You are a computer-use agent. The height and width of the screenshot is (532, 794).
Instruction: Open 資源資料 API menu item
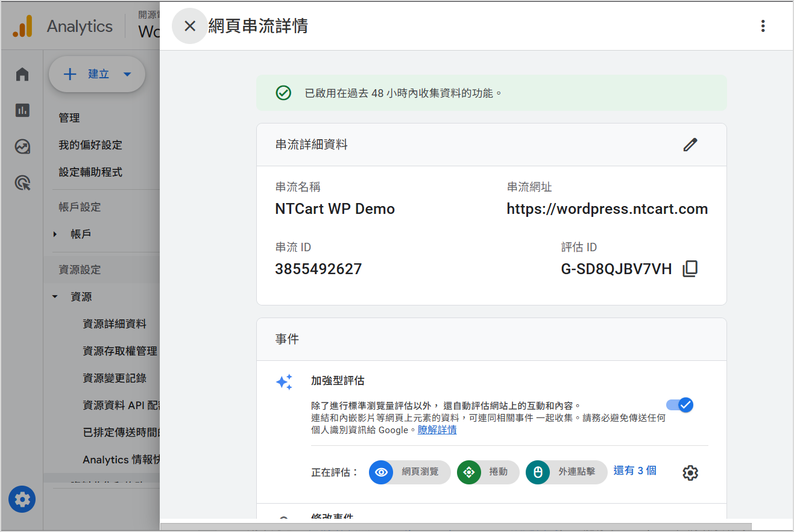coord(121,405)
